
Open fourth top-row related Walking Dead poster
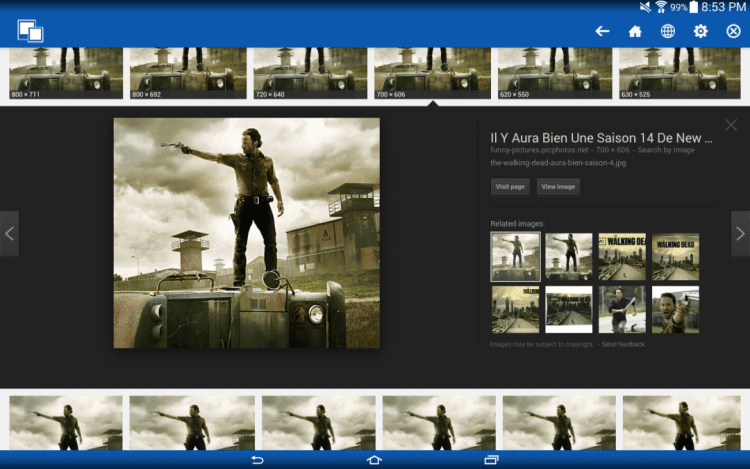tap(675, 257)
